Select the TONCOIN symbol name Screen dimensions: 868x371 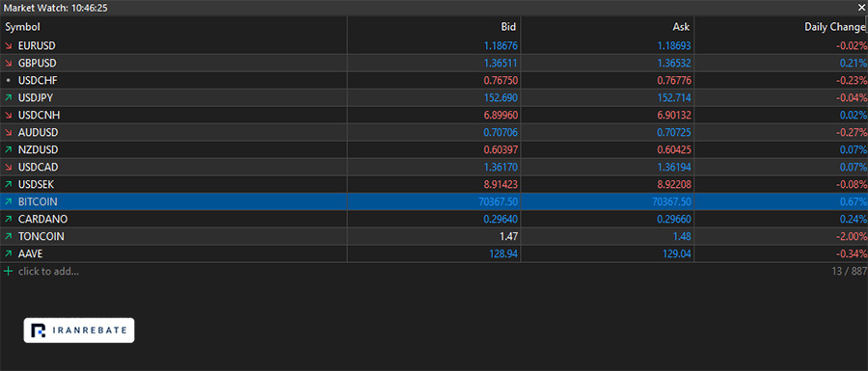pyautogui.click(x=41, y=237)
